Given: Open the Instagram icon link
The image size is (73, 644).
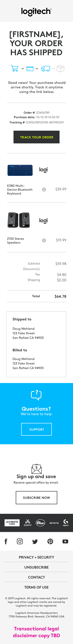Looking at the screenshot, I should pyautogui.click(x=20, y=541).
